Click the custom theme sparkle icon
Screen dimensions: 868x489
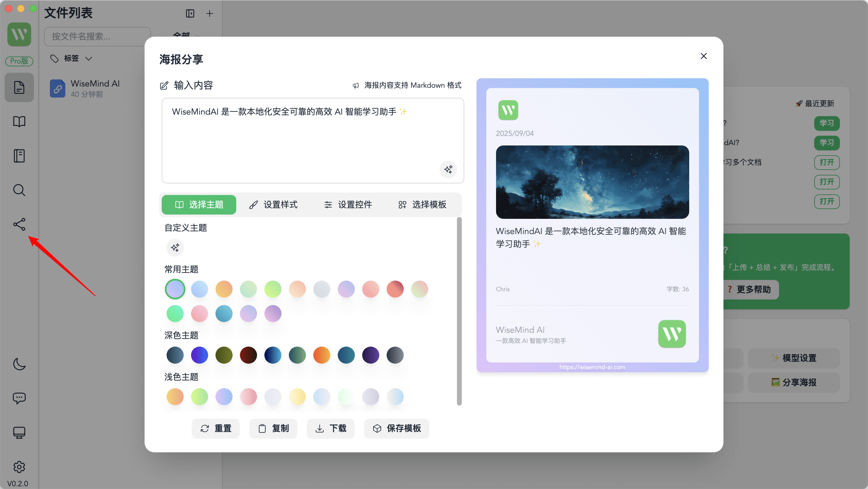coord(175,248)
